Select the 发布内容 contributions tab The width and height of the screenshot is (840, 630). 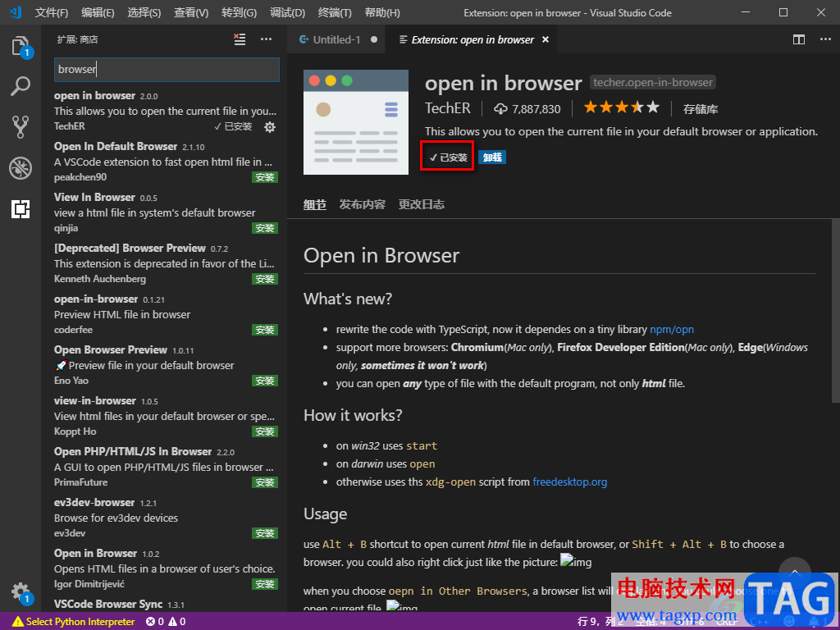[x=362, y=204]
